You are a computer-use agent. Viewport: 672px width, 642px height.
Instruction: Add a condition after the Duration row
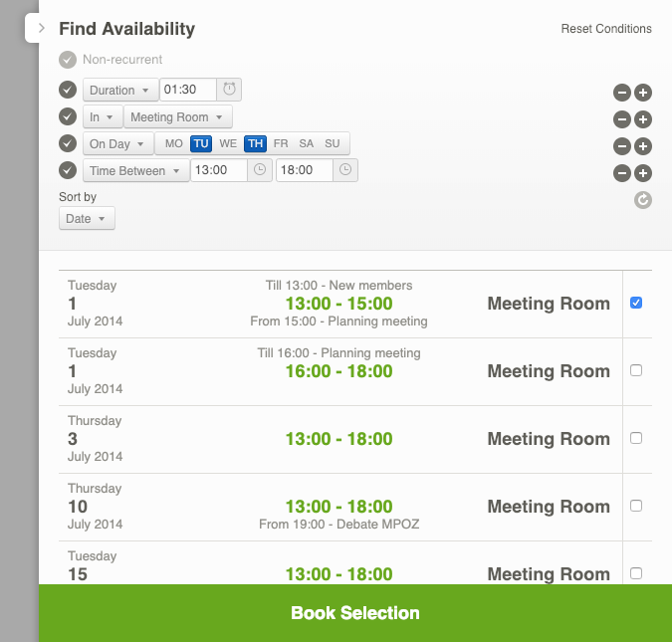[643, 94]
